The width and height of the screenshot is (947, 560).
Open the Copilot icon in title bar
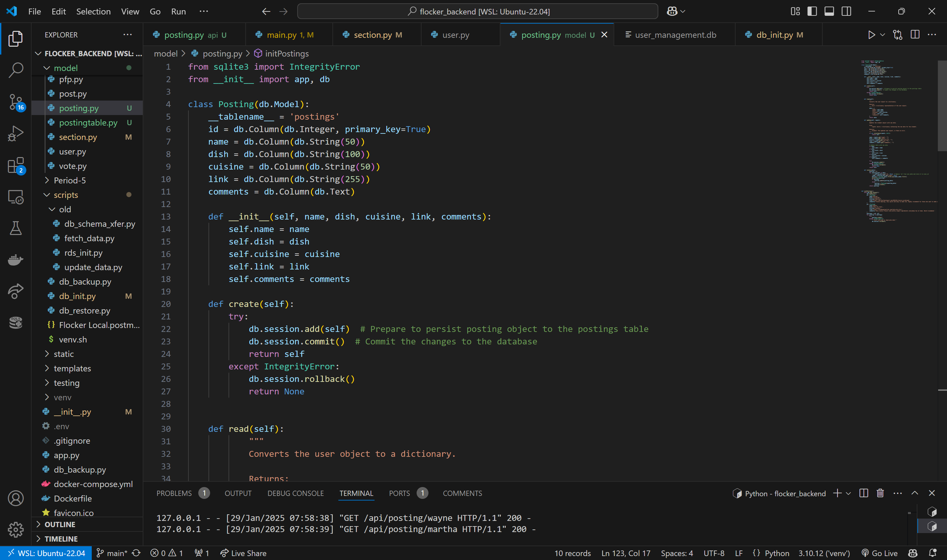pyautogui.click(x=672, y=11)
